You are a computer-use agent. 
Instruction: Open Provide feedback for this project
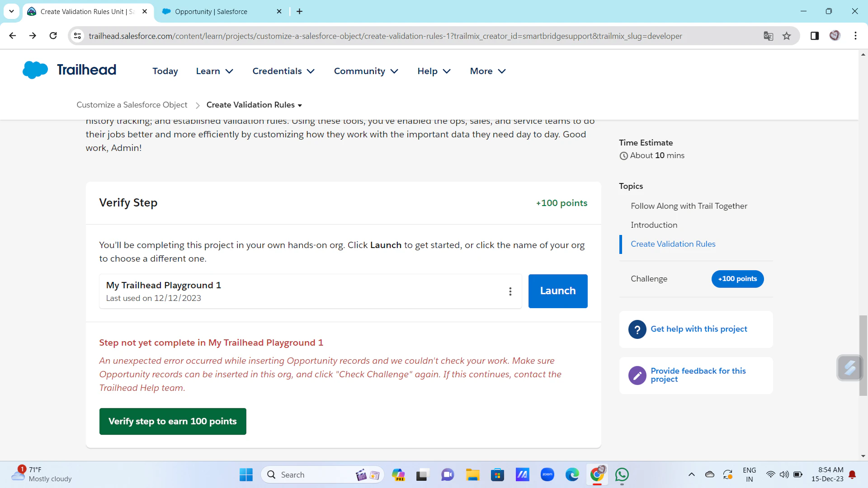pyautogui.click(x=698, y=375)
